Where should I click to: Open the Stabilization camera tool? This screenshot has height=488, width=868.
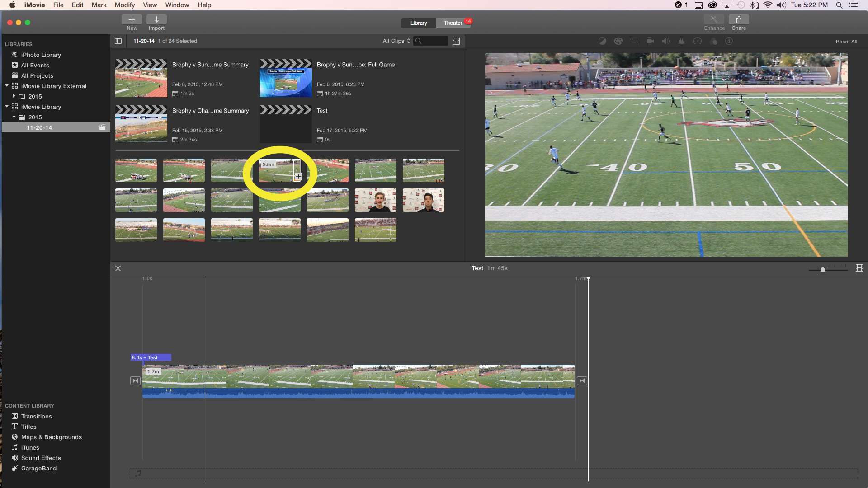(650, 41)
